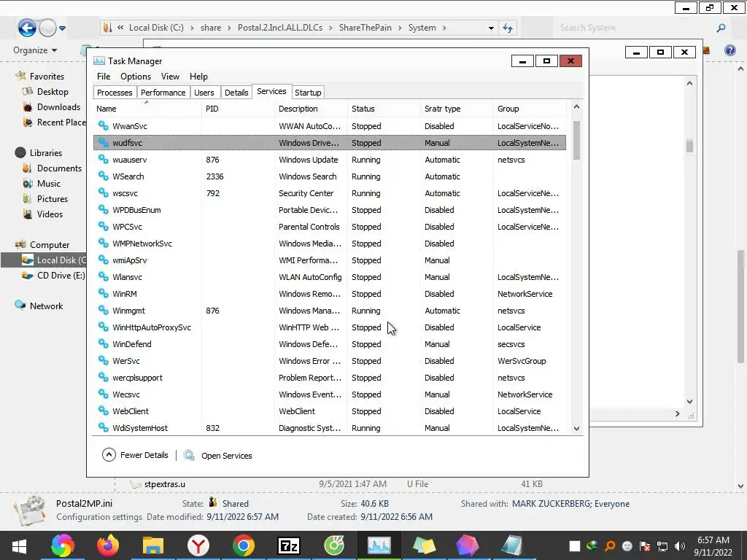This screenshot has width=747, height=560.
Task: Switch to Task Manager taskbar icon
Action: tap(379, 545)
